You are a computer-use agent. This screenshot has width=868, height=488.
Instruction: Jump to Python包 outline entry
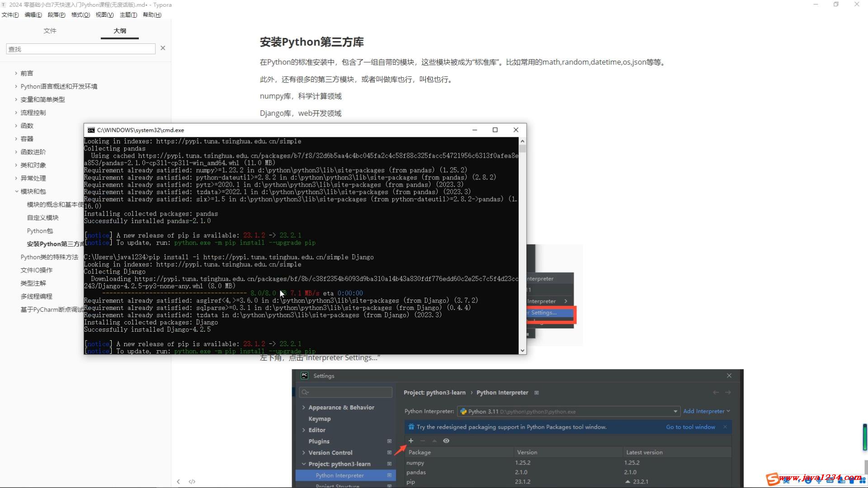click(40, 230)
